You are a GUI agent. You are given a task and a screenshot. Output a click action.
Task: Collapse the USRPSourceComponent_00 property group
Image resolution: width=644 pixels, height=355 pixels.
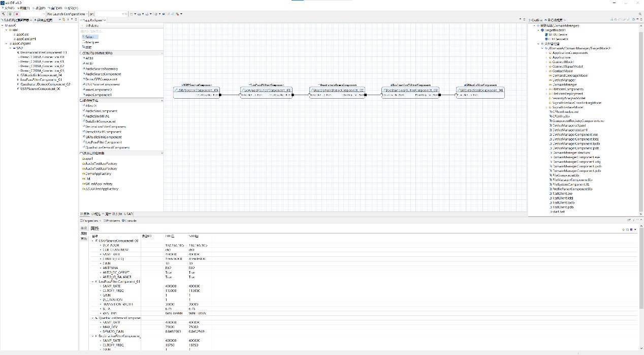93,241
